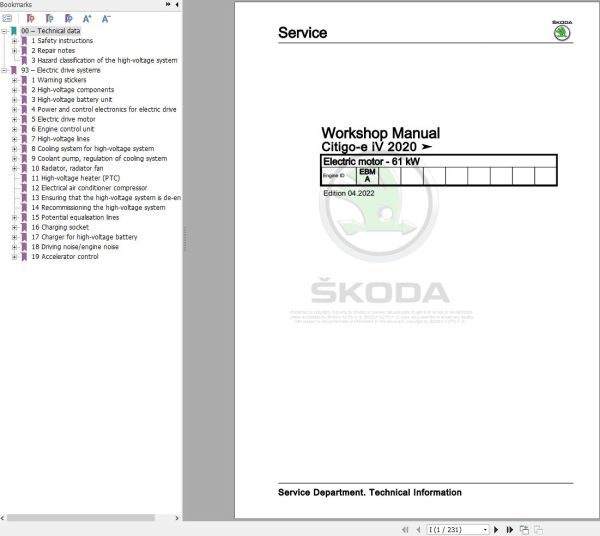Expand the 17 Charger for high-voltage battery bookmark

pyautogui.click(x=15, y=237)
